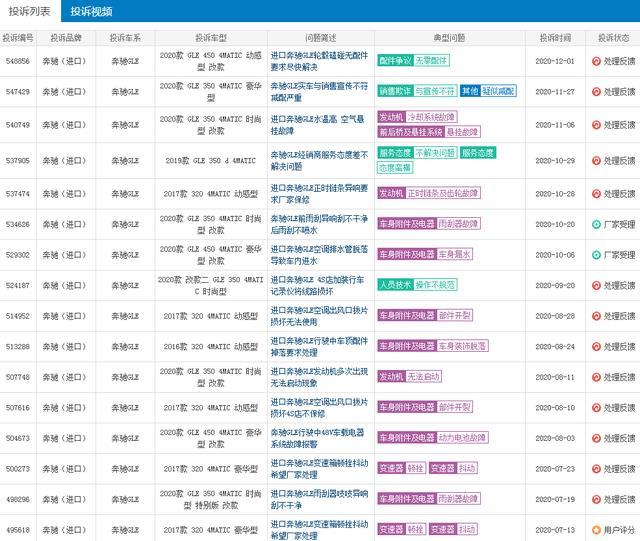640x541 pixels.
Task: Open complaint 行驶中车顶配件掉落
Action: [x=319, y=347]
